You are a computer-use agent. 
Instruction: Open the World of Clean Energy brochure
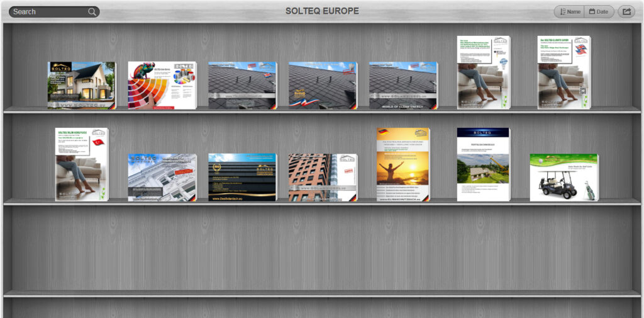pyautogui.click(x=403, y=86)
